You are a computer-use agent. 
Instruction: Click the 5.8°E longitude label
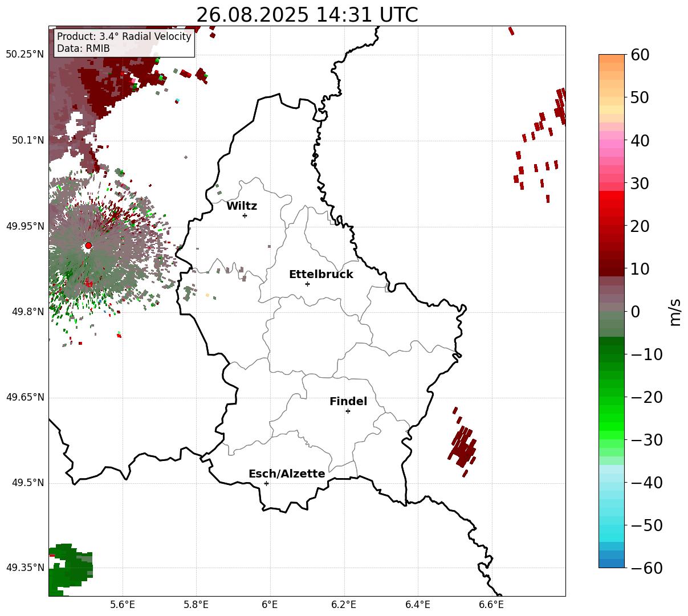point(196,605)
